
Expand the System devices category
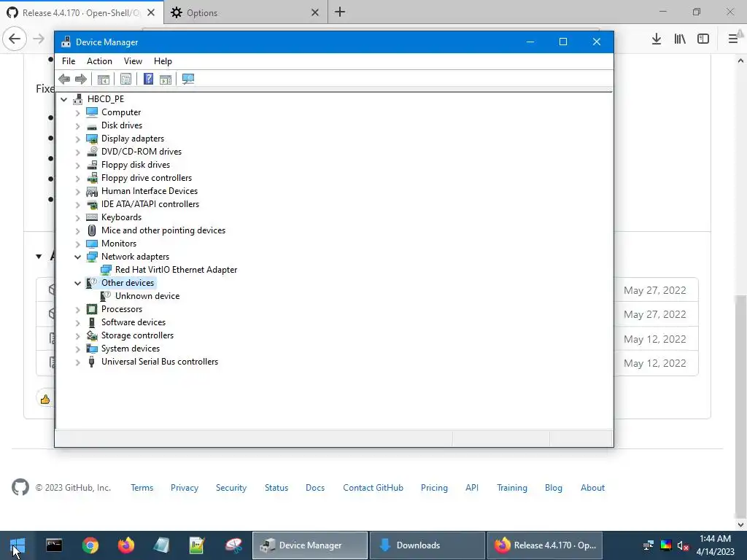coord(77,349)
